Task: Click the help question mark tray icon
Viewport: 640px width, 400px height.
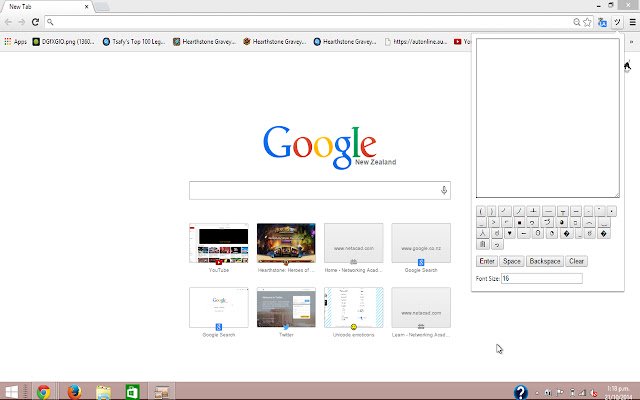Action: [x=520, y=392]
